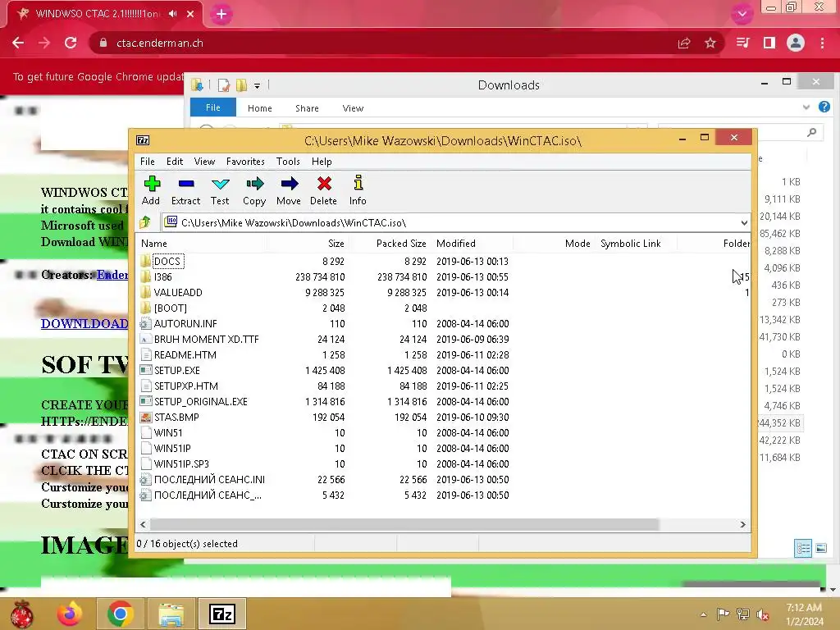Click Chrome address bar ctac.enderman.ch

pos(160,43)
